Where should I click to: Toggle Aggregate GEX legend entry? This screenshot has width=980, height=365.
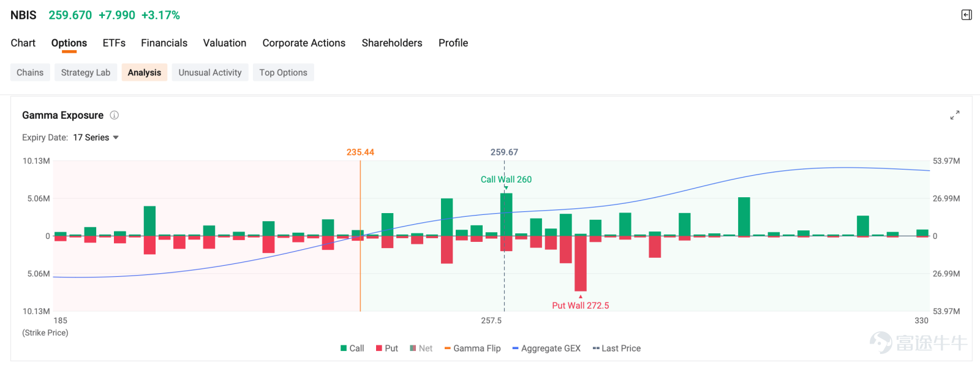pyautogui.click(x=546, y=348)
